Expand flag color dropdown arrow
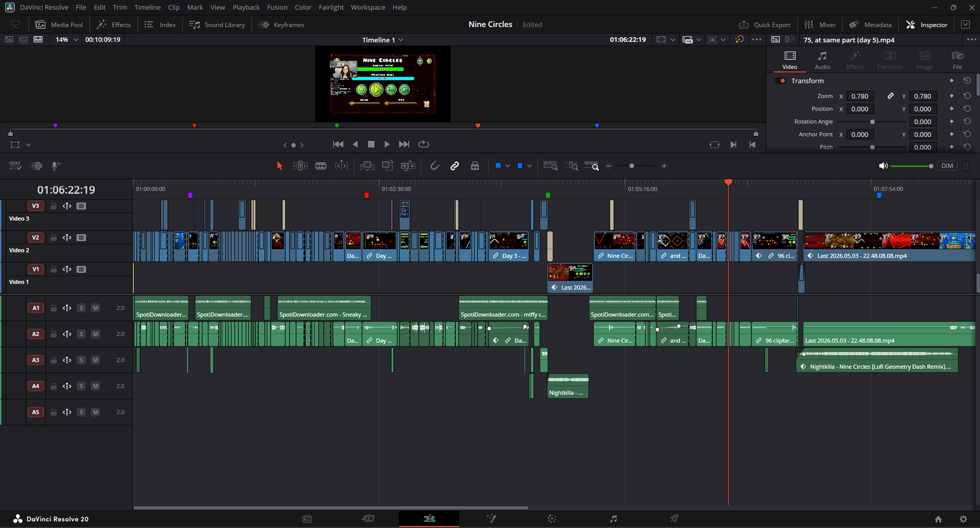980x528 pixels. 507,166
